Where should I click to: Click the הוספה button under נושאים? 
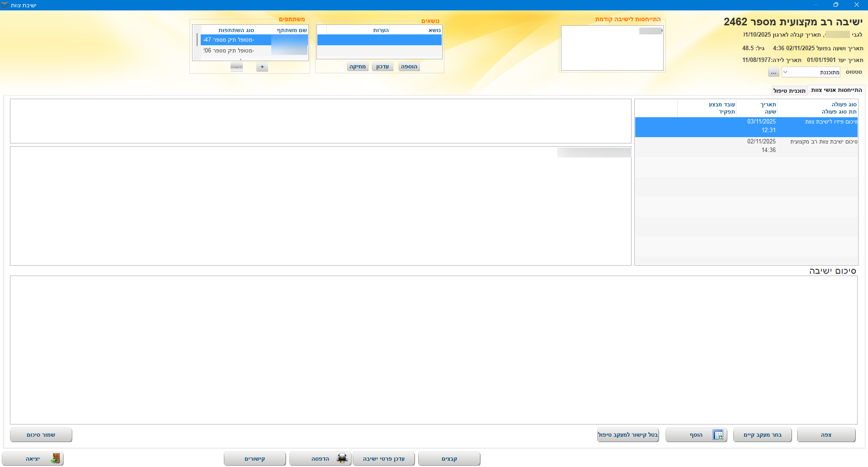[409, 67]
